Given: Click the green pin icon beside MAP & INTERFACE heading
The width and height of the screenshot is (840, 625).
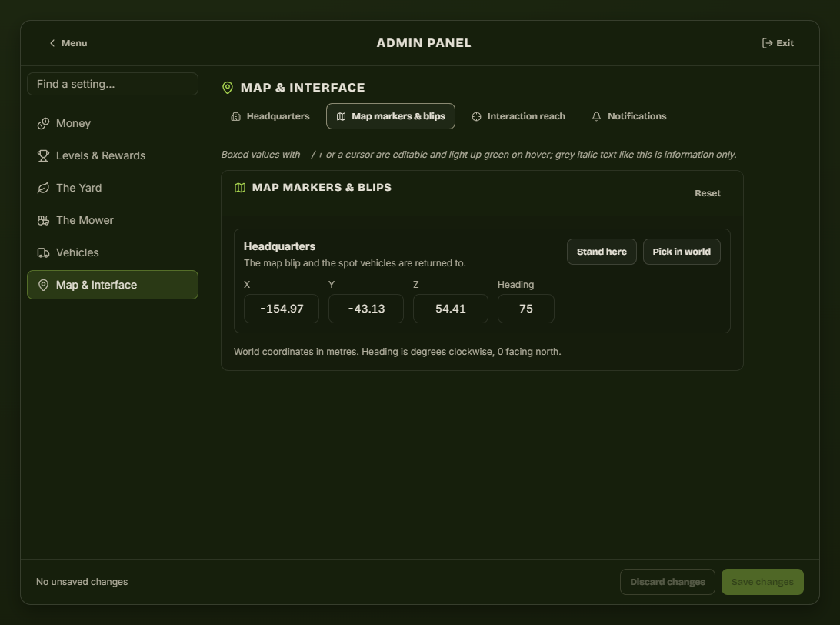Looking at the screenshot, I should 228,88.
